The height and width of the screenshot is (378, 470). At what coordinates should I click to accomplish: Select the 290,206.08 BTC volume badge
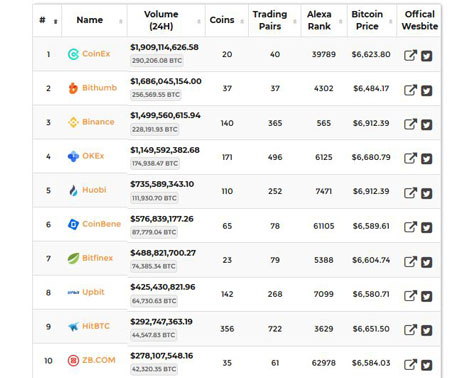coord(157,61)
